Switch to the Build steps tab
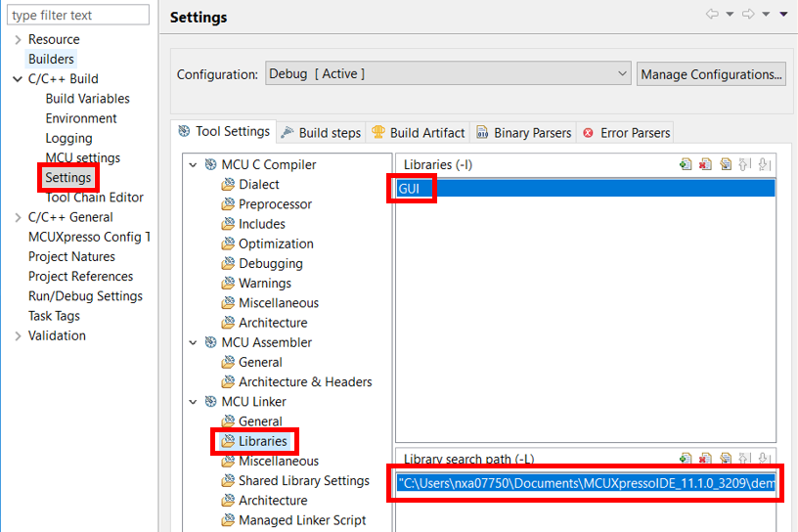Screen dimensions: 798x532 [320, 132]
